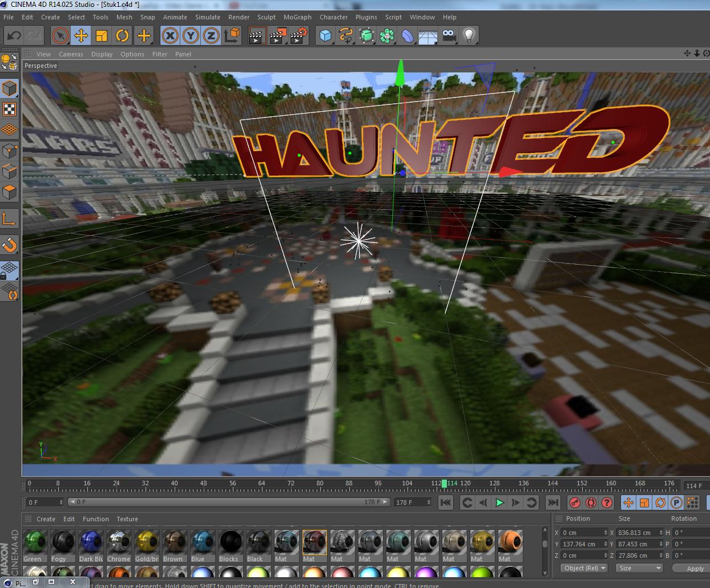Add a Camera object

tap(449, 36)
